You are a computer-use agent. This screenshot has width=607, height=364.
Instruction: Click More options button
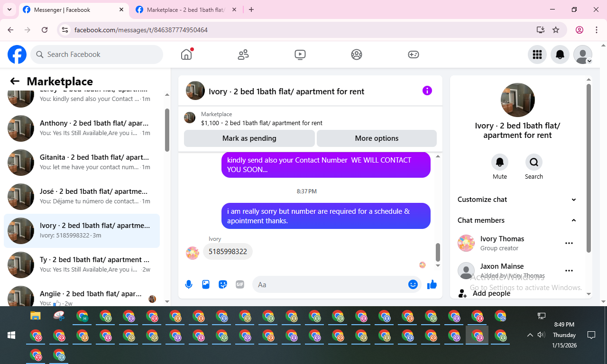coord(377,138)
